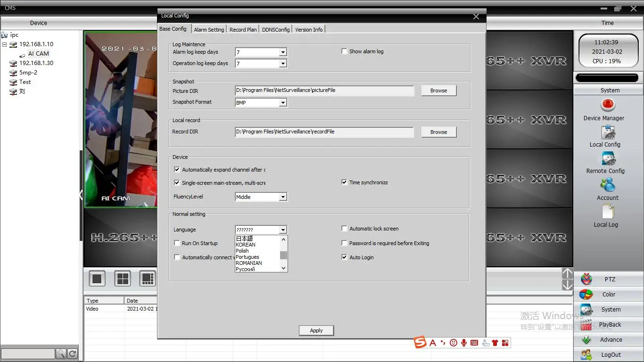Viewport: 644px width, 362px height.
Task: Open Remote Config in the System panel
Action: 608,159
